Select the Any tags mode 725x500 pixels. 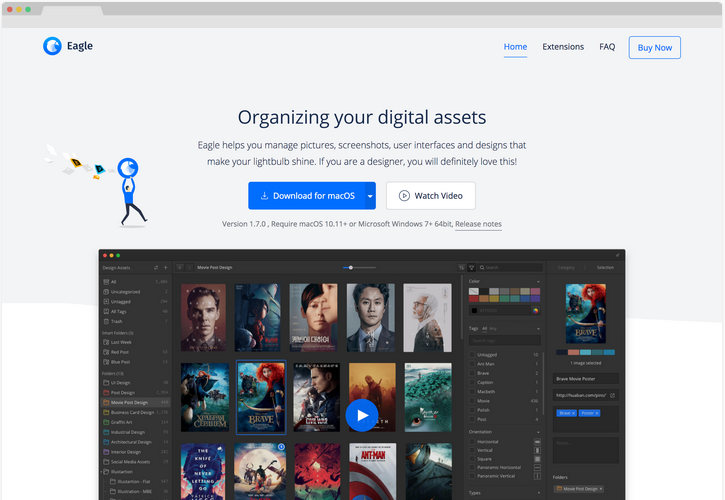click(493, 328)
